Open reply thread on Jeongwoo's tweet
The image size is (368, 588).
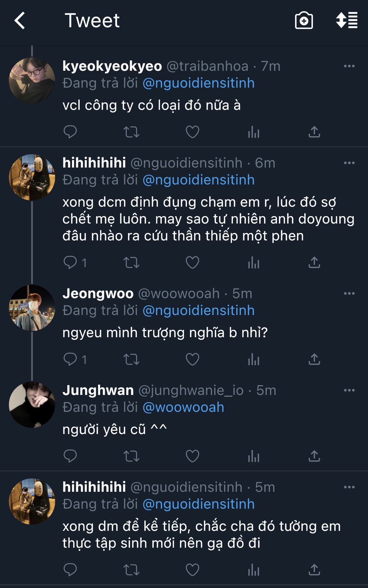(70, 360)
